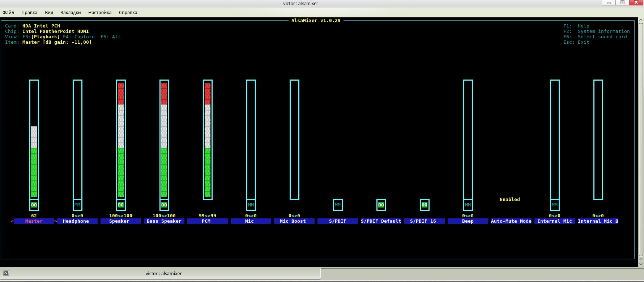Image resolution: width=644 pixels, height=282 pixels.
Task: Click the Mic Boost level bar
Action: (294, 140)
